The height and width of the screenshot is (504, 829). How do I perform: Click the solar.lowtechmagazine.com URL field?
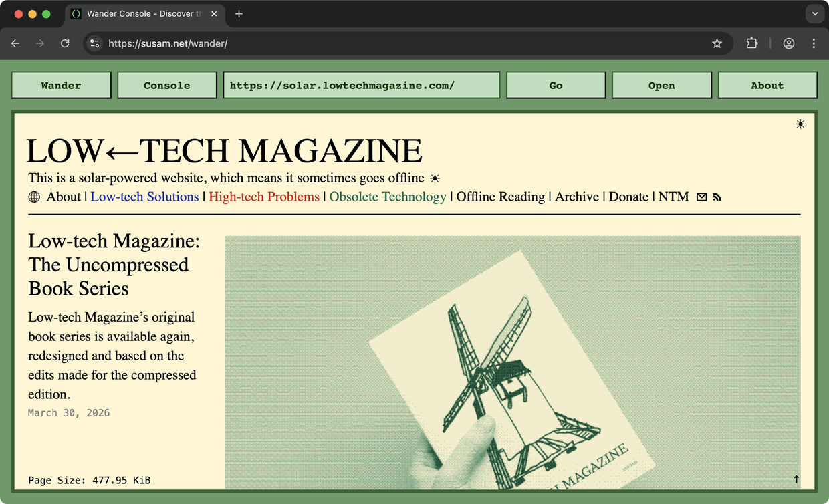point(361,85)
